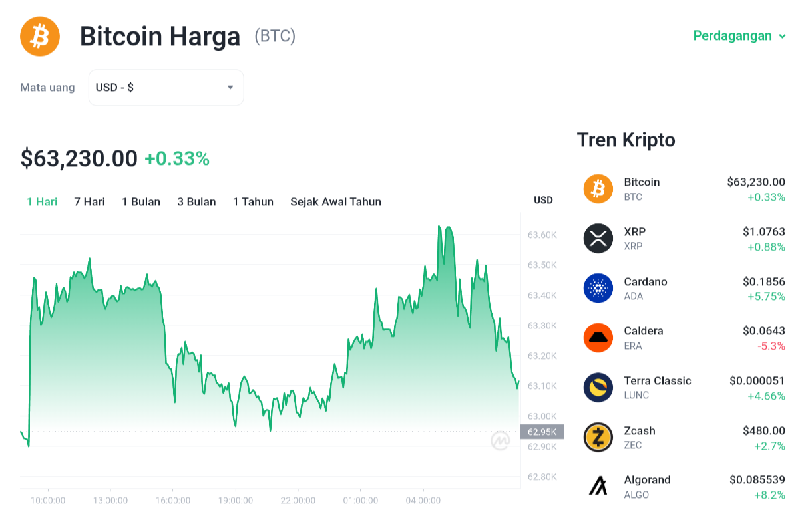This screenshot has height=522, width=812.
Task: Click the CoinMarketCap watermark logo on chart
Action: click(501, 441)
